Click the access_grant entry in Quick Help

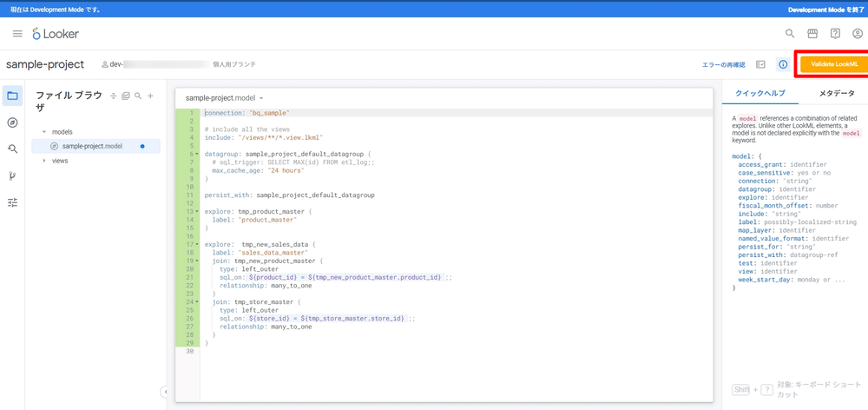[x=782, y=164]
